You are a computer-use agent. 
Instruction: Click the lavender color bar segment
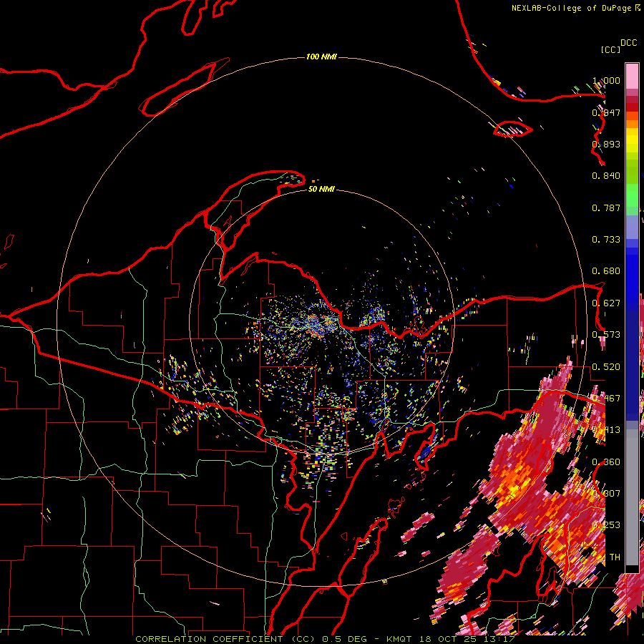coord(632,227)
